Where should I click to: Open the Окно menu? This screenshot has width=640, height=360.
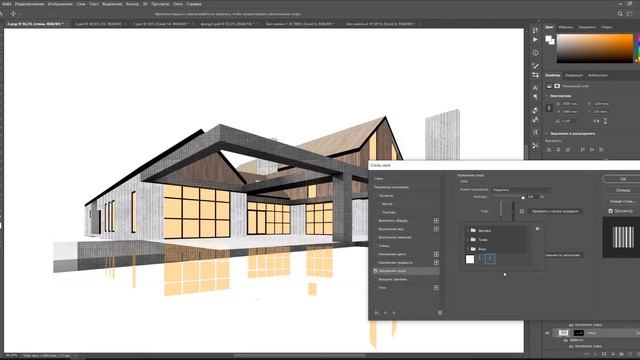178,4
